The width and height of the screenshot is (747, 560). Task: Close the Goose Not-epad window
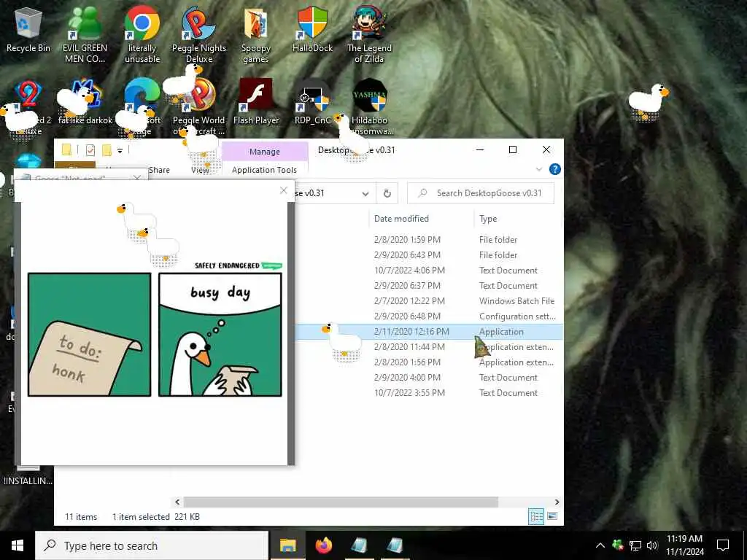[137, 178]
